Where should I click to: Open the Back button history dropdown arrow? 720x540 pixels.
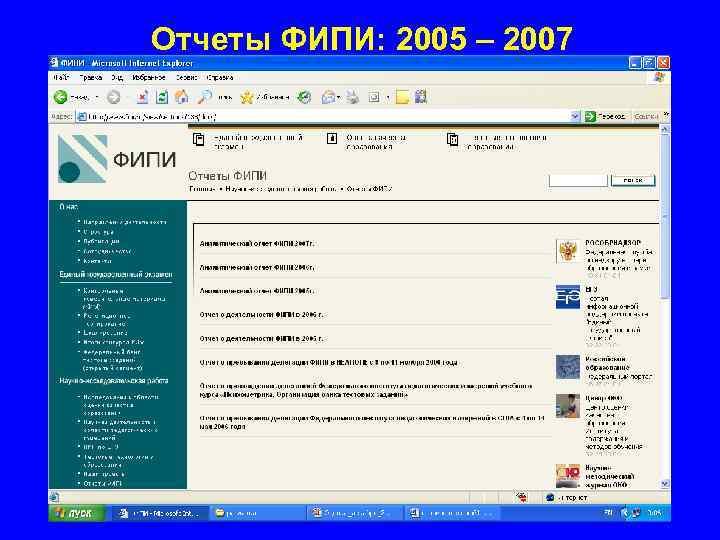click(97, 97)
